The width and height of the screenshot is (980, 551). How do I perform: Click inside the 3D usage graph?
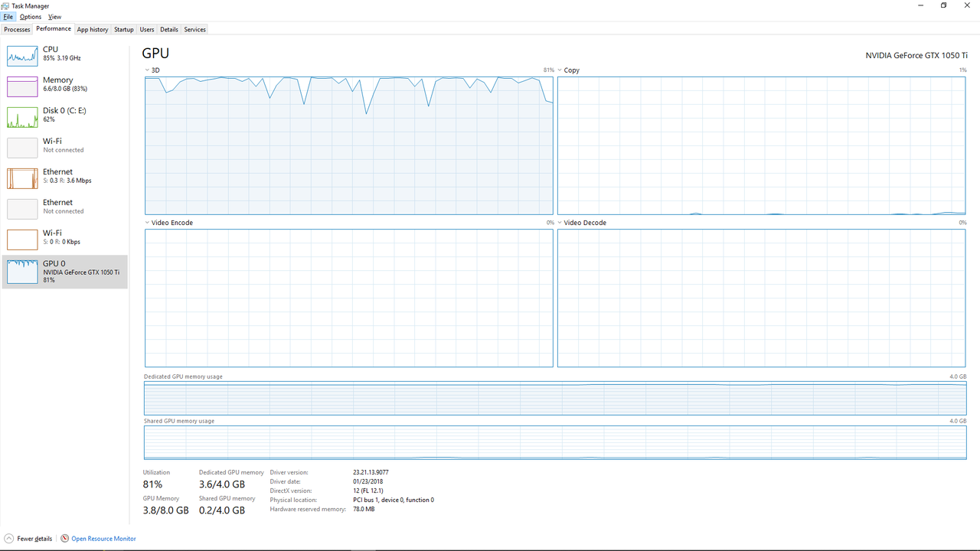349,145
